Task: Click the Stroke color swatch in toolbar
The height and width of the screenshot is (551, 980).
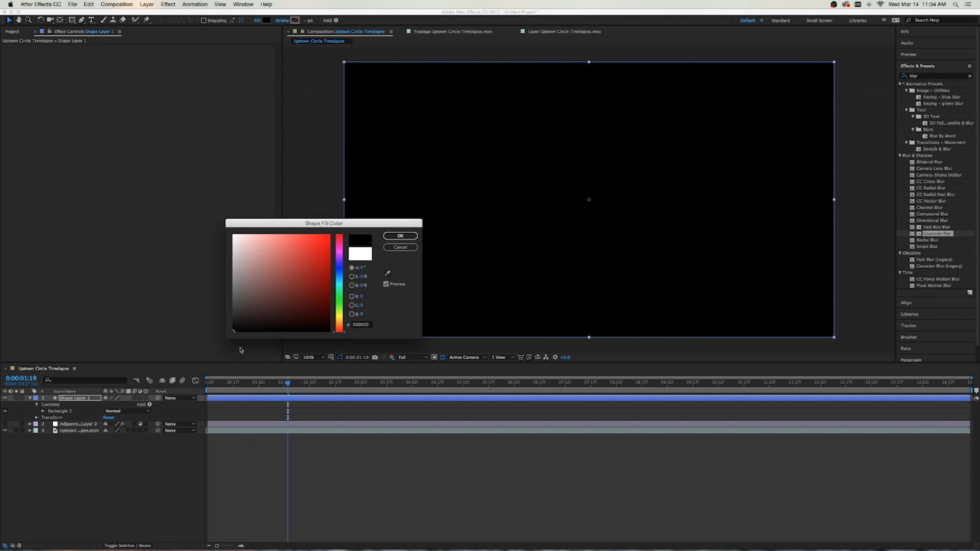Action: pyautogui.click(x=295, y=21)
